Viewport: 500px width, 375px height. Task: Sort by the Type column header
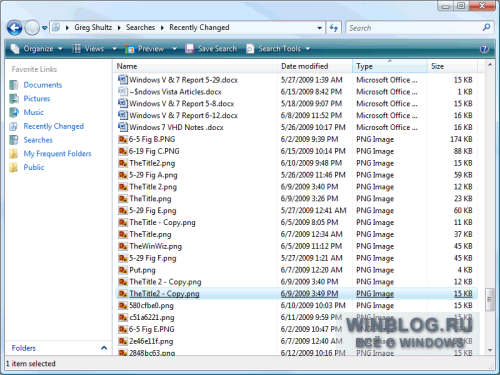[390, 66]
